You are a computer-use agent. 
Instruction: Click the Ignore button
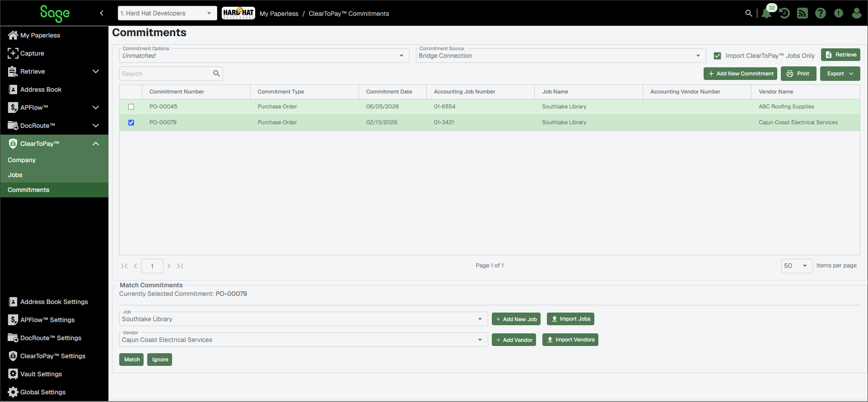pos(160,360)
